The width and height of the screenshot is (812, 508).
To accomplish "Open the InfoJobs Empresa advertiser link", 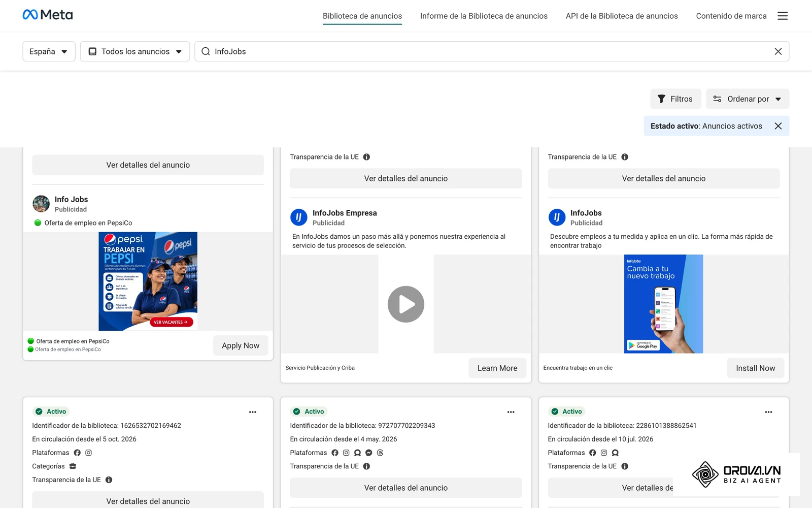I will pyautogui.click(x=345, y=213).
